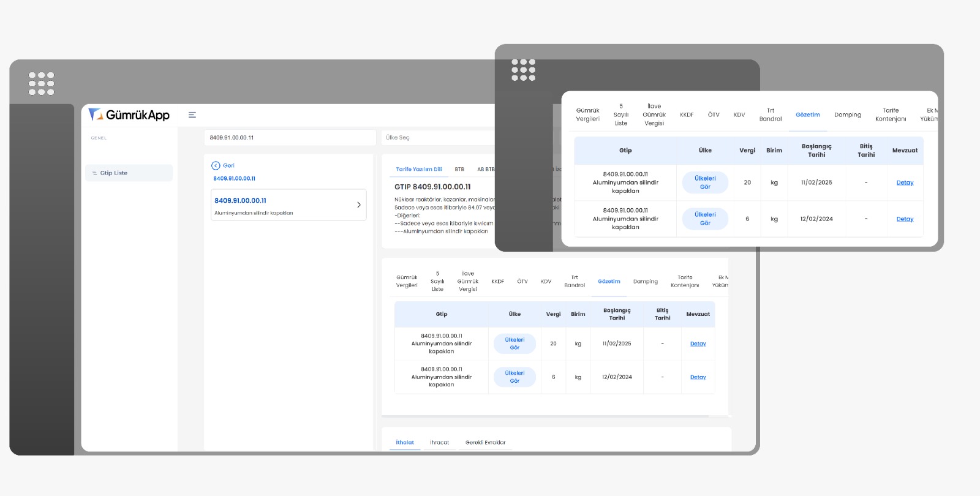This screenshot has width=980, height=496.
Task: Open the Gerekli Evraklar tab
Action: 485,443
